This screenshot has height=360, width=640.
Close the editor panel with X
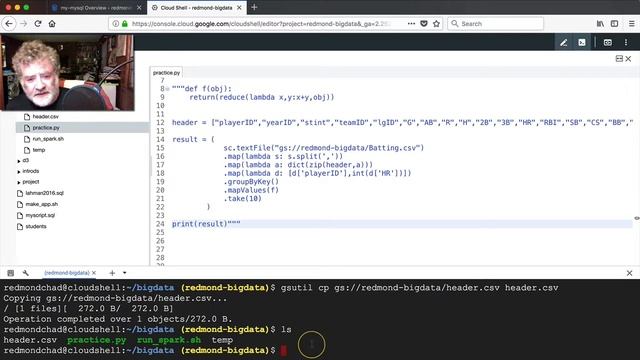629,59
